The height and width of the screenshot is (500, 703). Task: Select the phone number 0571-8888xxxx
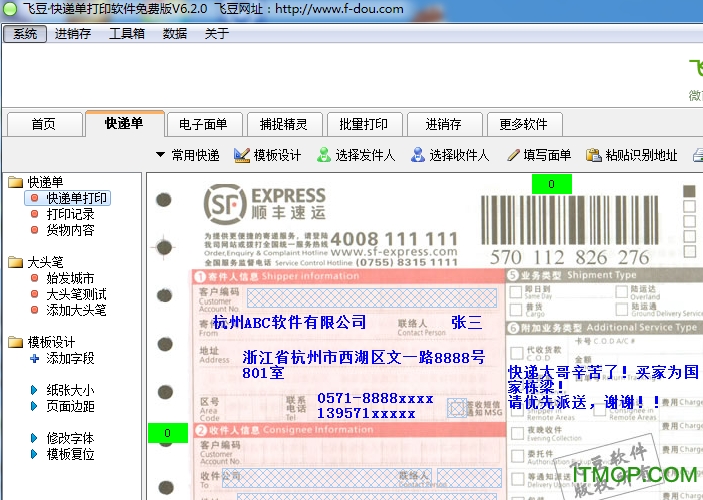click(x=375, y=398)
